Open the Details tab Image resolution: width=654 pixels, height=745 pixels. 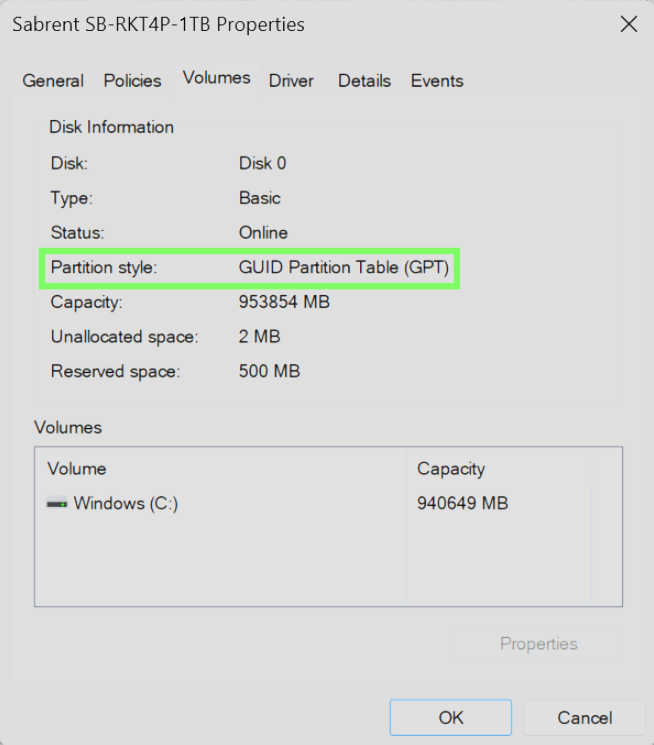click(x=364, y=81)
